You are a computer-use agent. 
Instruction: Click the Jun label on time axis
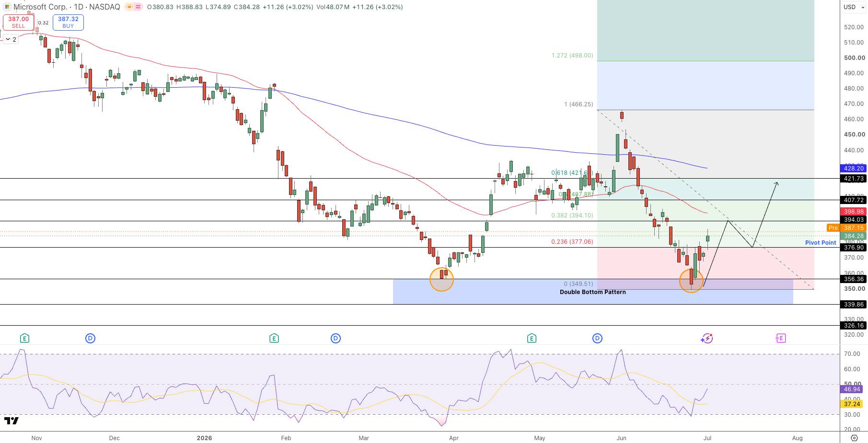(x=622, y=438)
